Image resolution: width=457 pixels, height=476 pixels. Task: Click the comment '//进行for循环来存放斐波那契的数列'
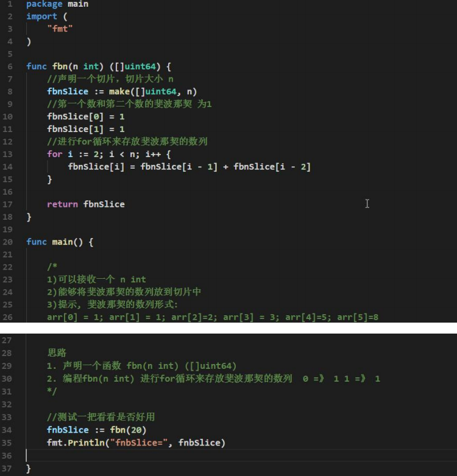[x=127, y=141]
